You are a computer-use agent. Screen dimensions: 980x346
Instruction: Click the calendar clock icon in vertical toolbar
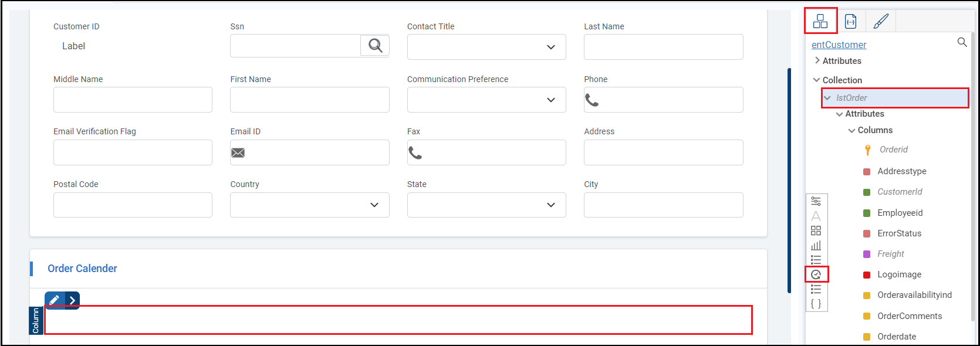click(x=816, y=274)
